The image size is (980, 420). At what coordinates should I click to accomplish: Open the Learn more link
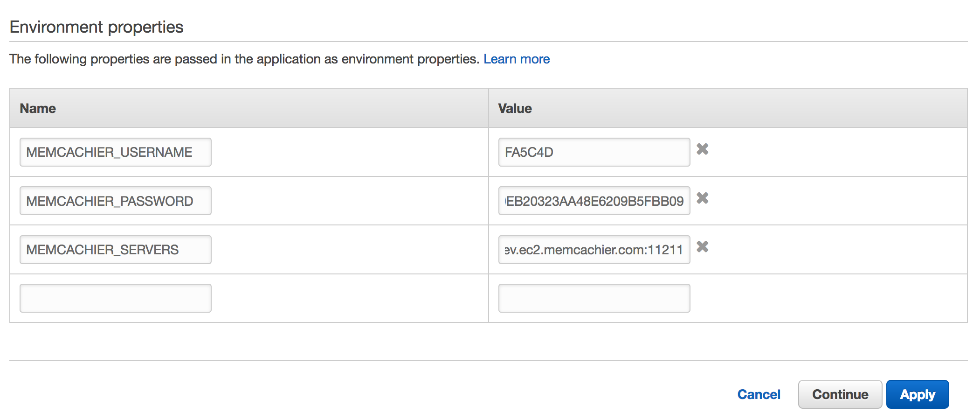[x=517, y=59]
